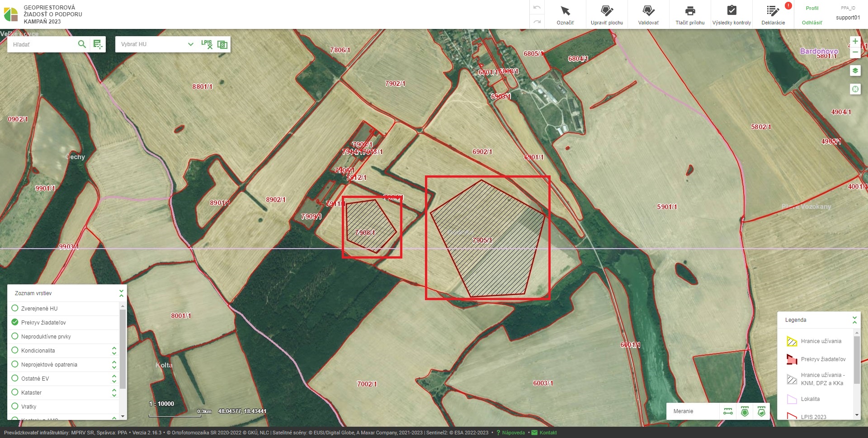Click the Kontakt envelope icon
Image resolution: width=868 pixels, height=438 pixels.
pyautogui.click(x=534, y=433)
